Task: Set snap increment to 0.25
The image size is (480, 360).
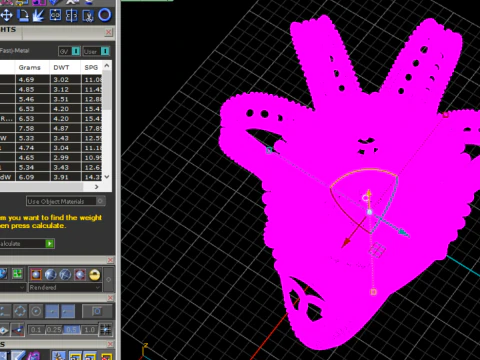Action: 54,330
